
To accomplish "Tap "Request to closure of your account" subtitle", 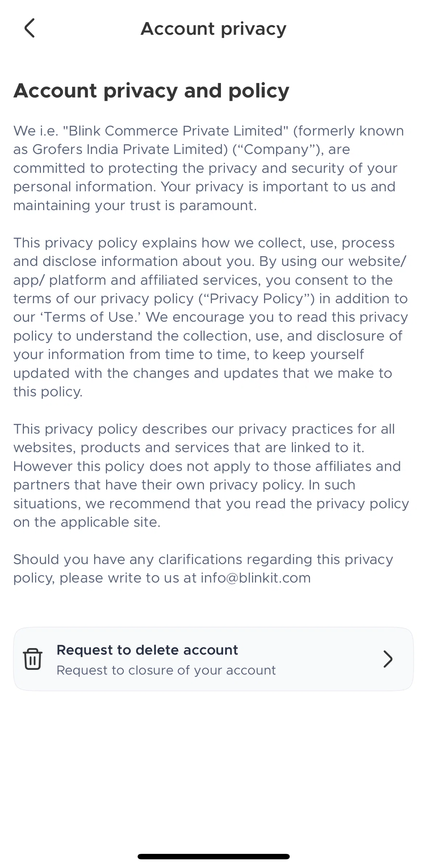I will [x=166, y=670].
